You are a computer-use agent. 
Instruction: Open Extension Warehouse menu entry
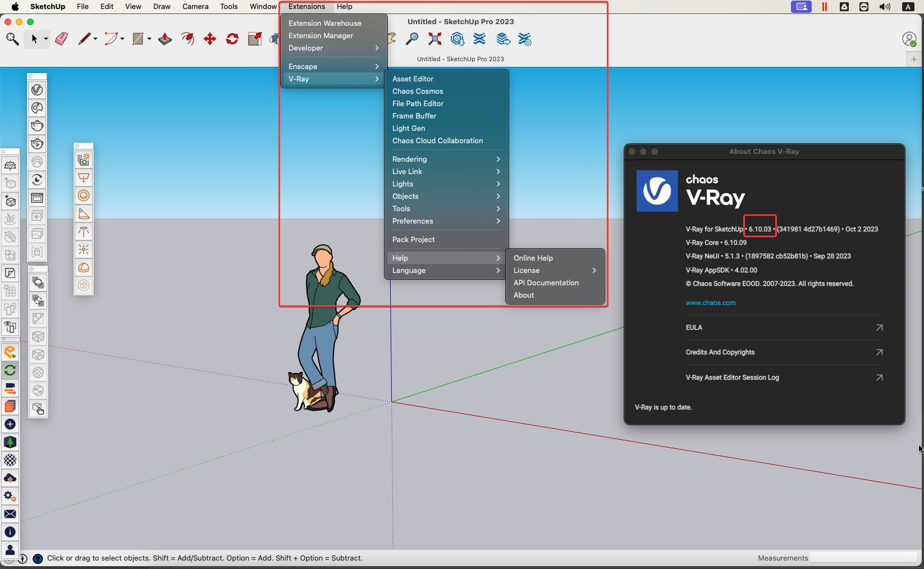(x=333, y=24)
